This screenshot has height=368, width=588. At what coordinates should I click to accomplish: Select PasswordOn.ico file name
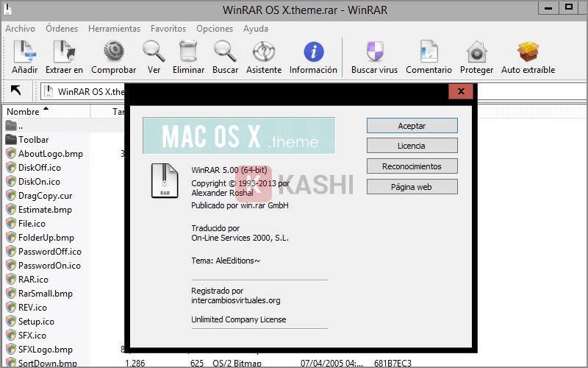point(49,266)
